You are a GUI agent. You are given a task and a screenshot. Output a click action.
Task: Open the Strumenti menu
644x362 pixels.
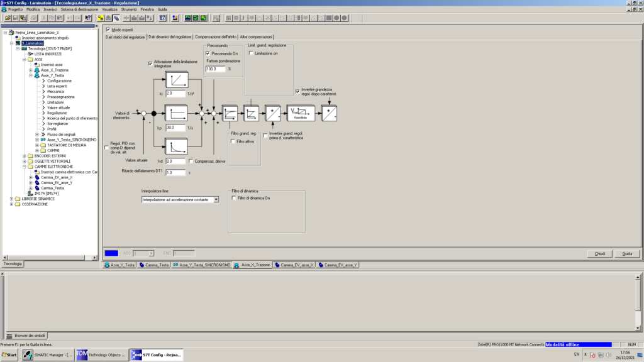click(128, 9)
